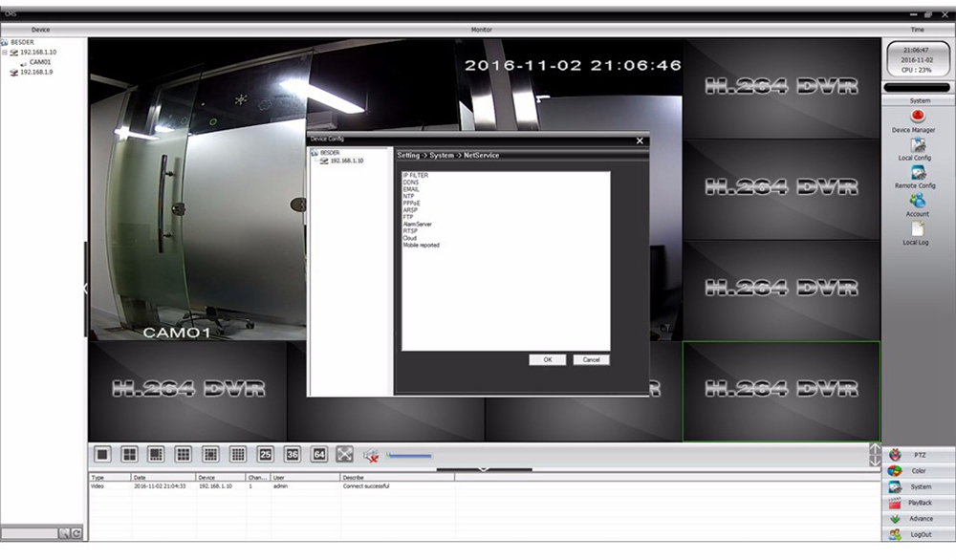Click the refresh icon below device list
Screen dimensions: 956x560
pos(76,533)
